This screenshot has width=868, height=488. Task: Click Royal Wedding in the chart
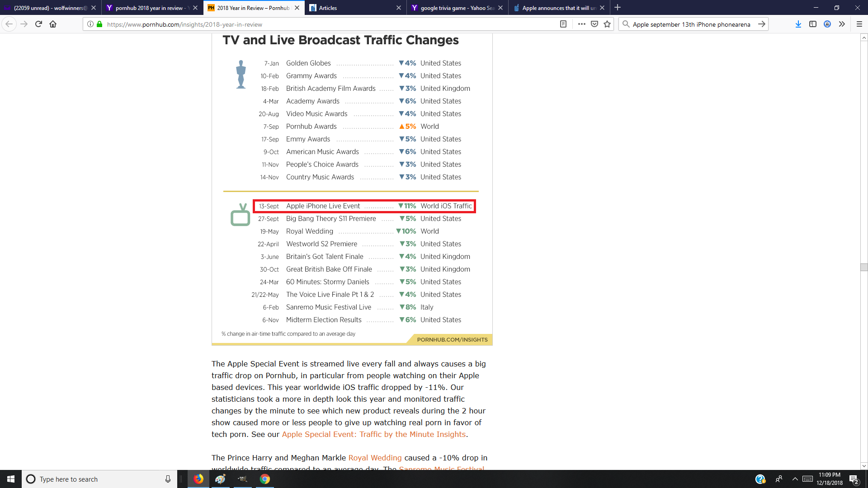click(310, 231)
